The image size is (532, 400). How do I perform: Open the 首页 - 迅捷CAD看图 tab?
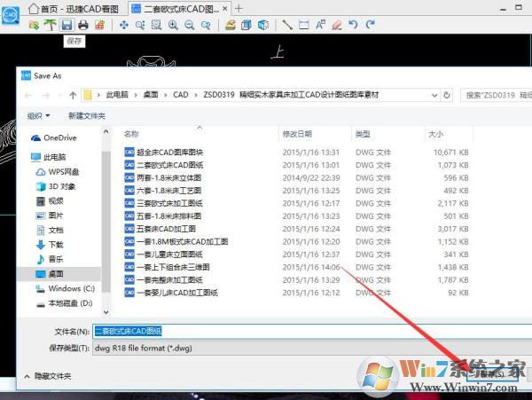tap(74, 9)
